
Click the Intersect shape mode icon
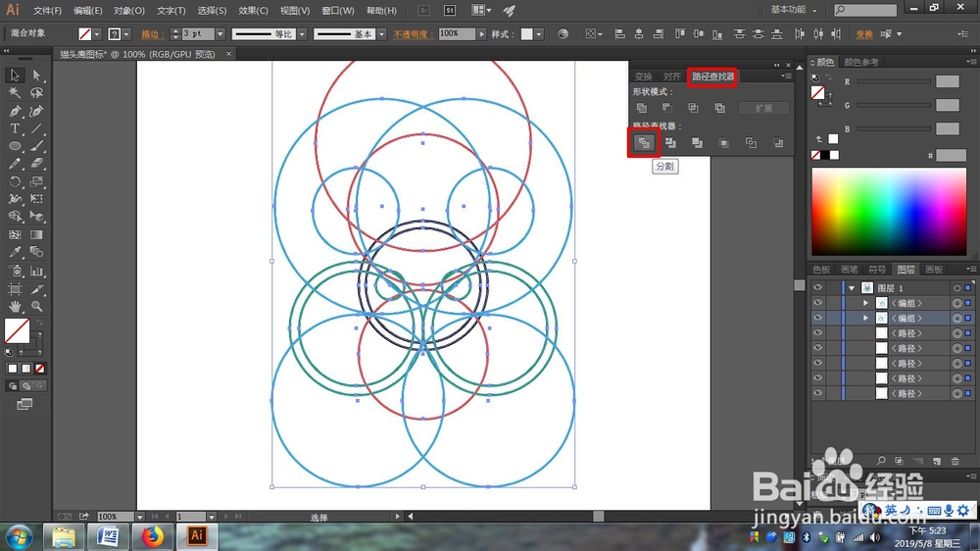[693, 108]
